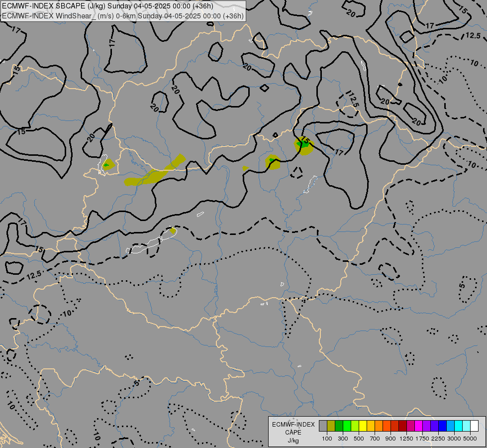Pick the dark green CAPE legend swatch
Viewport: 487px width, 448px height.
[339, 426]
